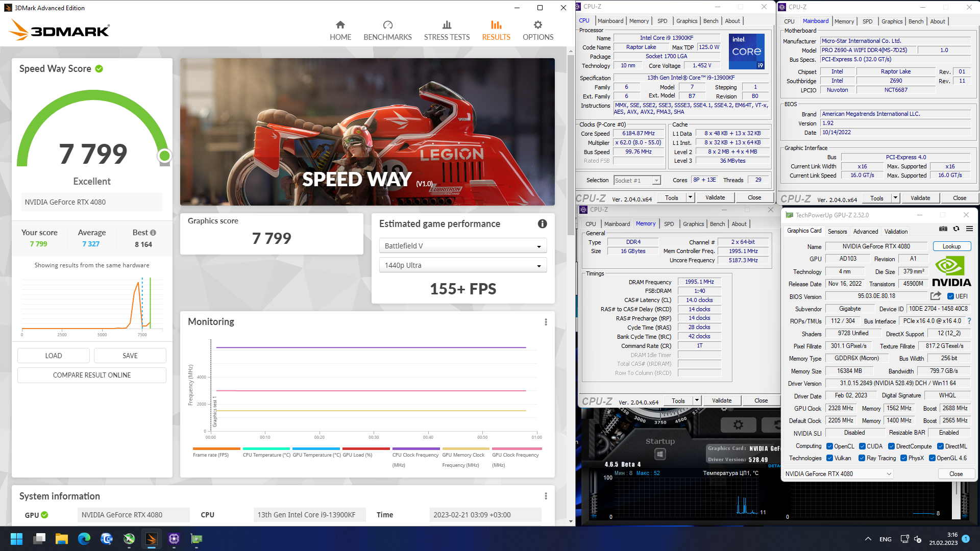Open the GPU-Z hamburger menu

(x=969, y=229)
